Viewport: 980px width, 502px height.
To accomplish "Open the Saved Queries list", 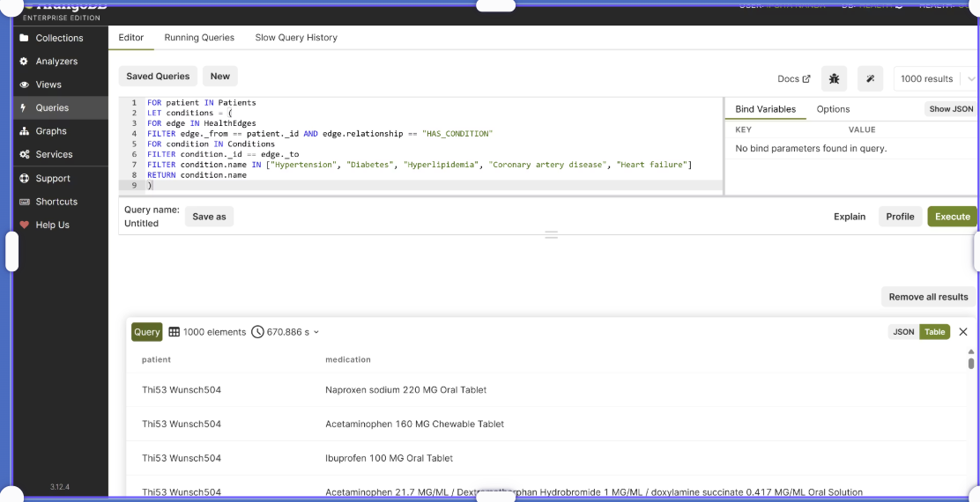I will pyautogui.click(x=158, y=76).
